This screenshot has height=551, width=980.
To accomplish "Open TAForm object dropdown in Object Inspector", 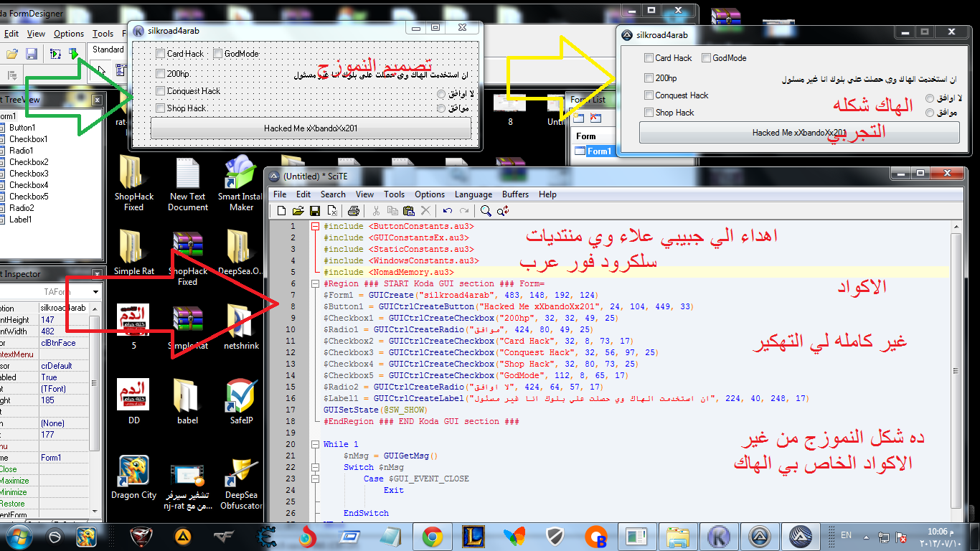I will pyautogui.click(x=95, y=293).
